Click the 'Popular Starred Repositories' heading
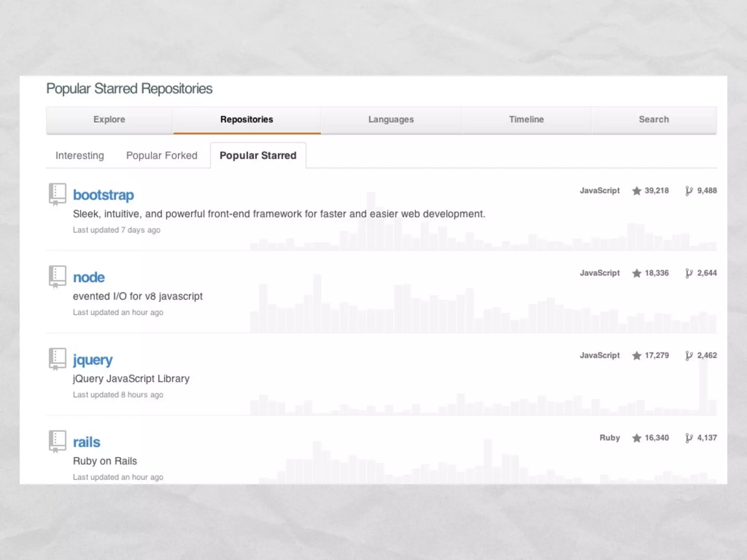The image size is (747, 560). pyautogui.click(x=129, y=89)
